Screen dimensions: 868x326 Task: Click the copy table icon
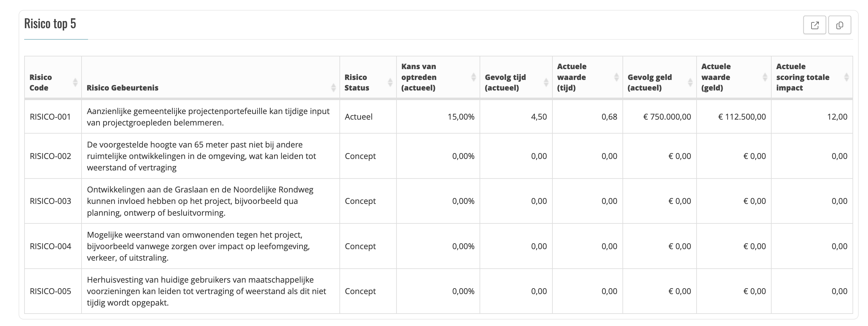click(x=839, y=25)
